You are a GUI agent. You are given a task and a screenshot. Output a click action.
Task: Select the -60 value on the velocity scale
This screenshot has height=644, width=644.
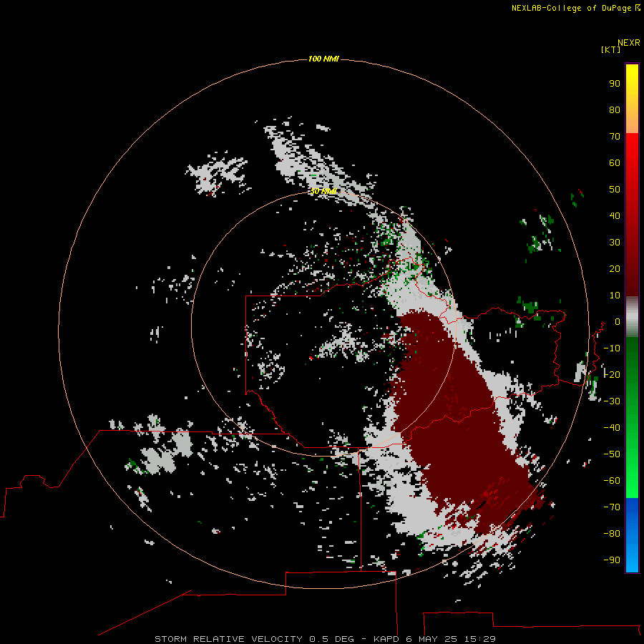pyautogui.click(x=612, y=481)
